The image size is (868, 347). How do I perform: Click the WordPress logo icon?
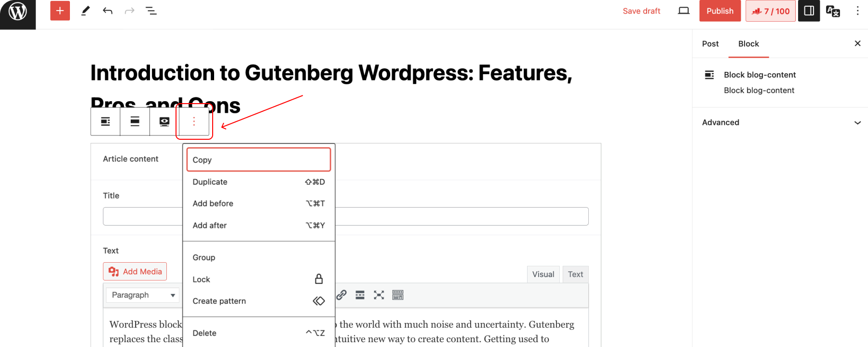18,12
